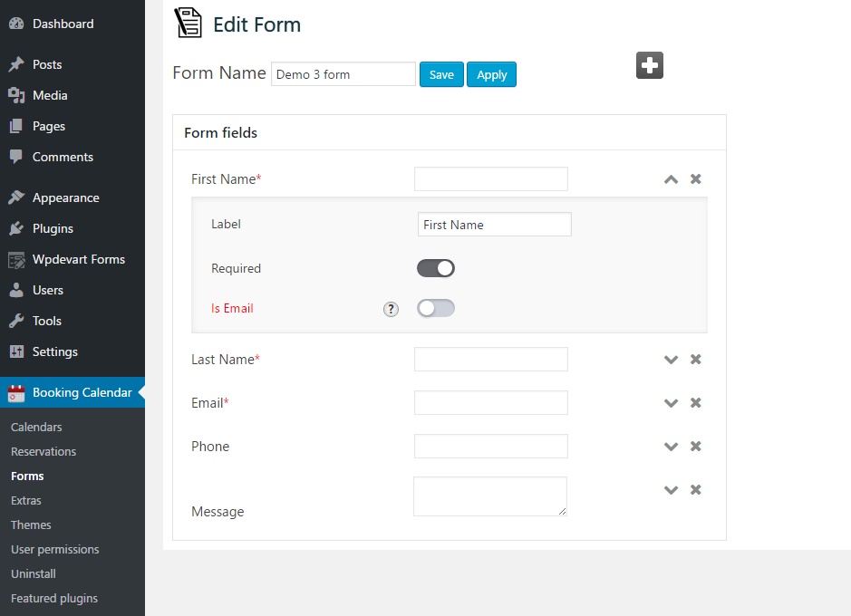Expand the Email field options
This screenshot has width=851, height=616.
tap(671, 403)
